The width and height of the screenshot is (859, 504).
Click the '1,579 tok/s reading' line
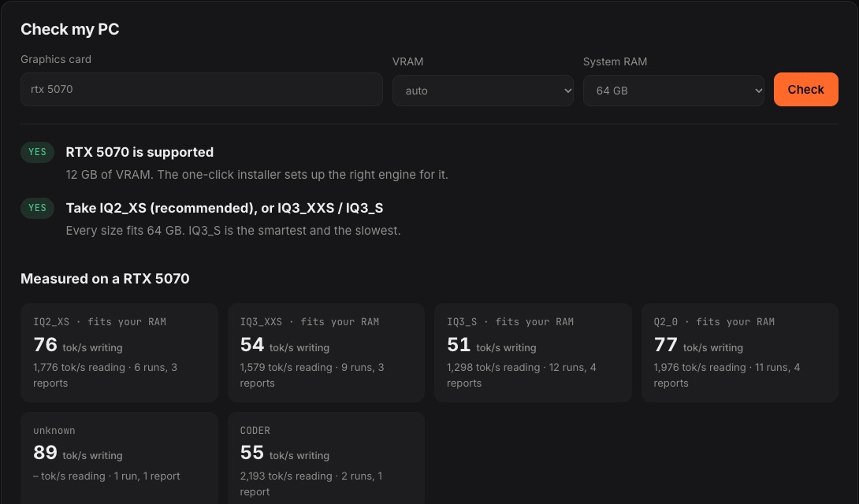tap(312, 375)
